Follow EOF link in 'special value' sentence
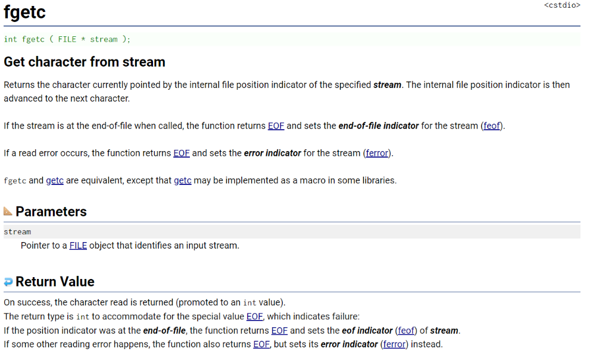593x364 pixels. (x=254, y=316)
